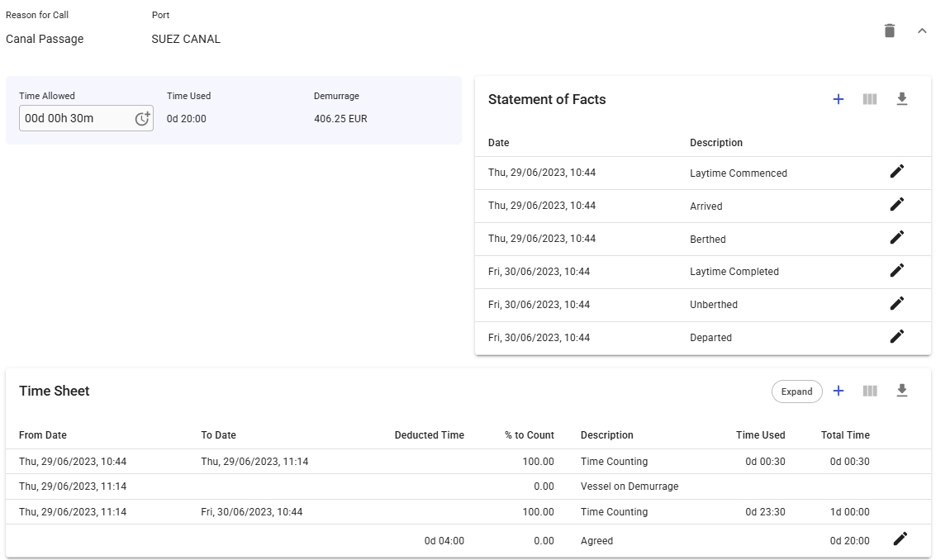This screenshot has width=936, height=560.
Task: Open Time Sheet column settings
Action: 870,391
